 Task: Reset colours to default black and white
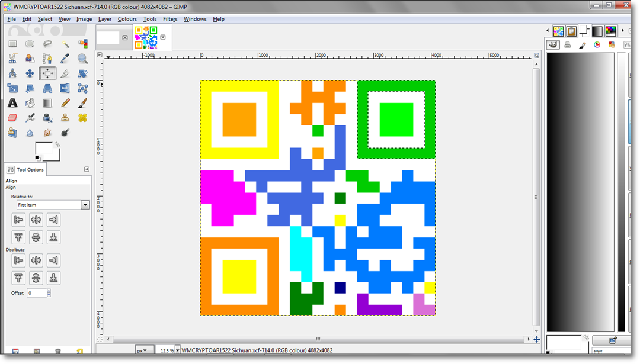point(37,158)
